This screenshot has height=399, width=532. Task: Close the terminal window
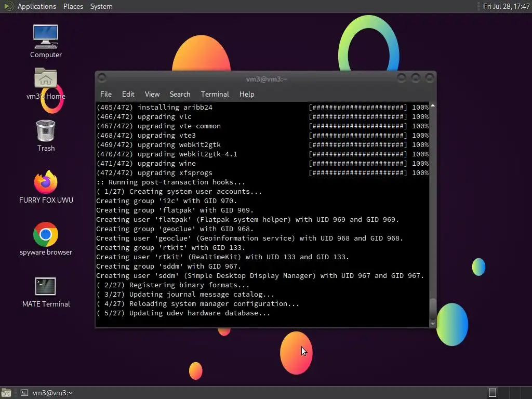[x=430, y=78]
